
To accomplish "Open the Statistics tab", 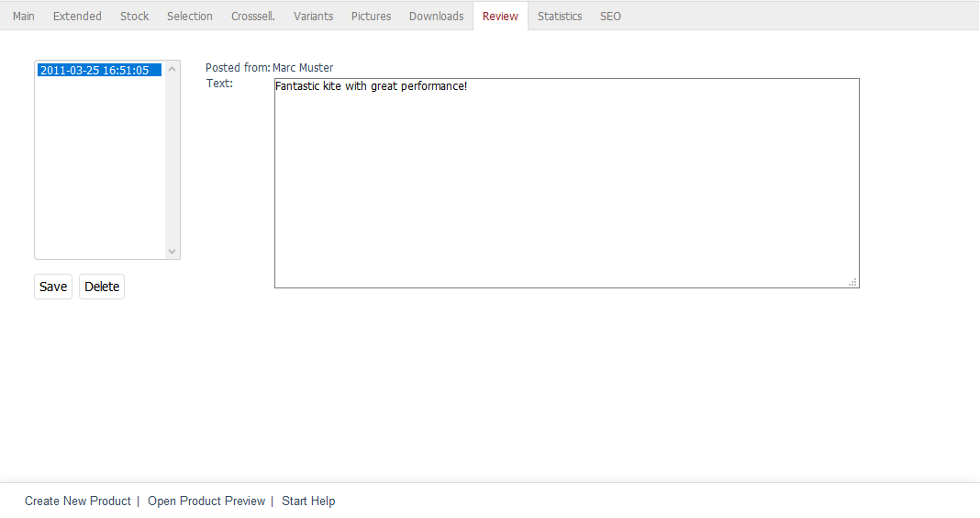I will pyautogui.click(x=560, y=17).
